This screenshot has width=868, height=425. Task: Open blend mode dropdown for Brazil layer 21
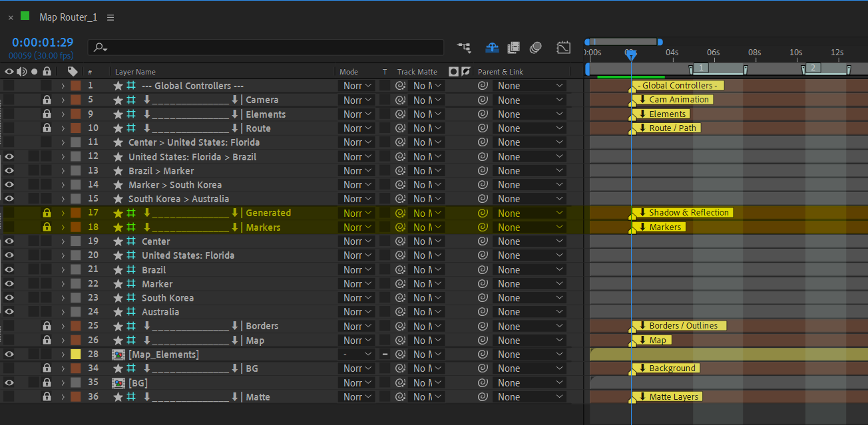357,269
